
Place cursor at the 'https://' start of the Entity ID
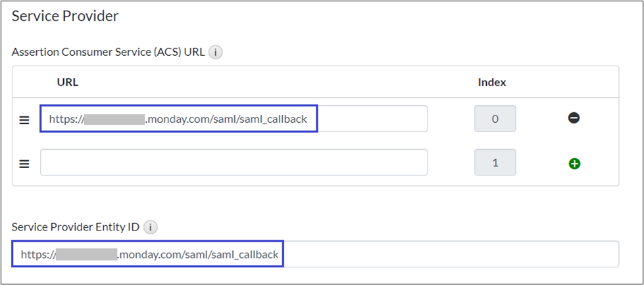[22, 254]
